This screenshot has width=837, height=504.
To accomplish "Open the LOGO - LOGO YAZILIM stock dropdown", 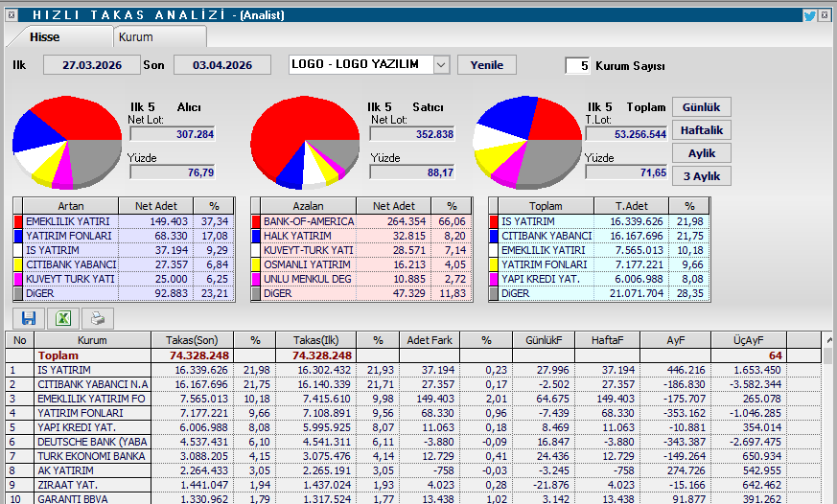I will click(x=441, y=65).
